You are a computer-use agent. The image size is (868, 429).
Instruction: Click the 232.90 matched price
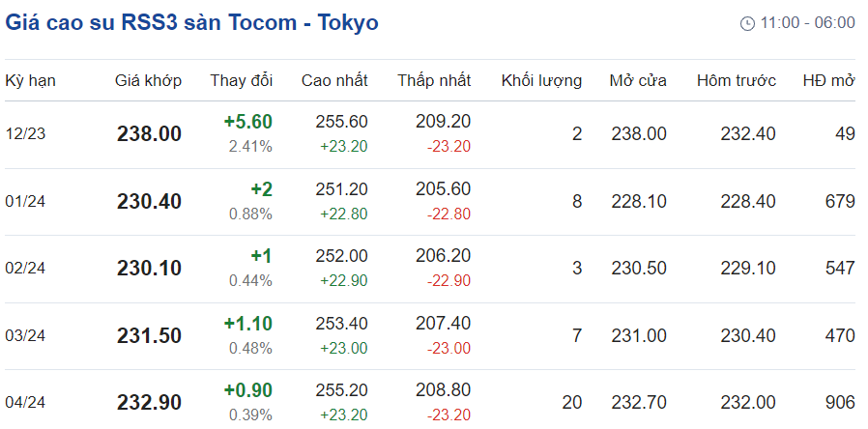(149, 402)
